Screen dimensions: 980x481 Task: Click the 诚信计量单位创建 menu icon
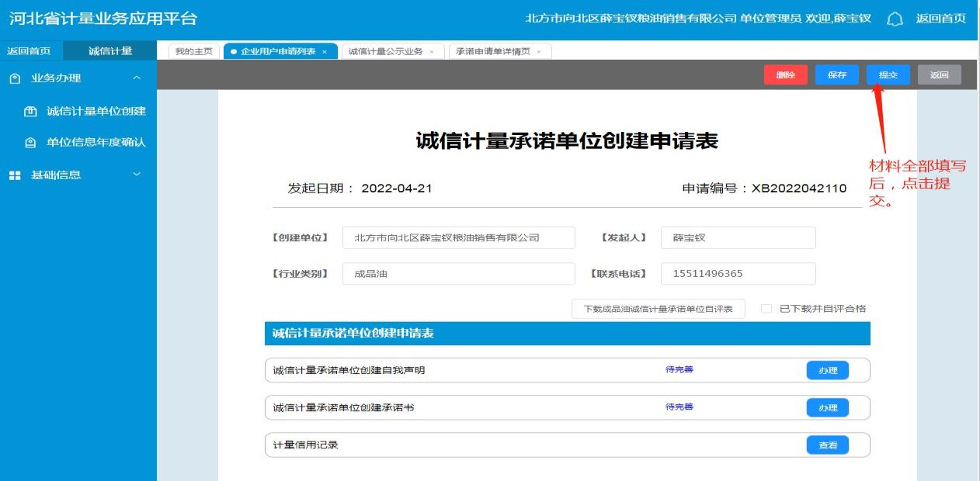pos(30,111)
